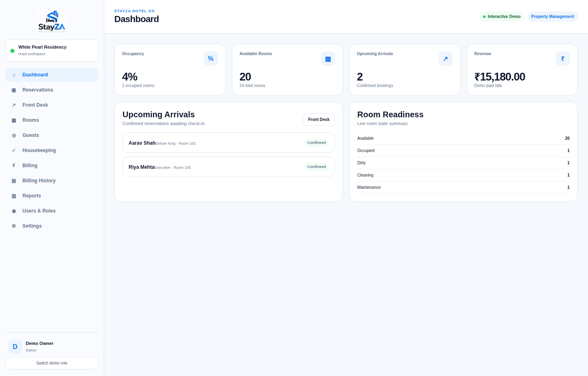The image size is (588, 376).
Task: Click the Upcoming Arrivals arrow icon on card
Action: coord(445,58)
